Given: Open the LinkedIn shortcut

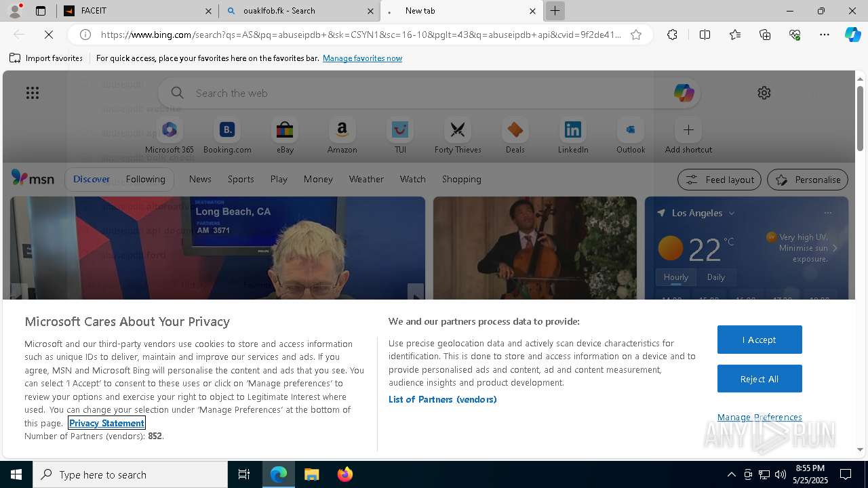Looking at the screenshot, I should pyautogui.click(x=573, y=136).
